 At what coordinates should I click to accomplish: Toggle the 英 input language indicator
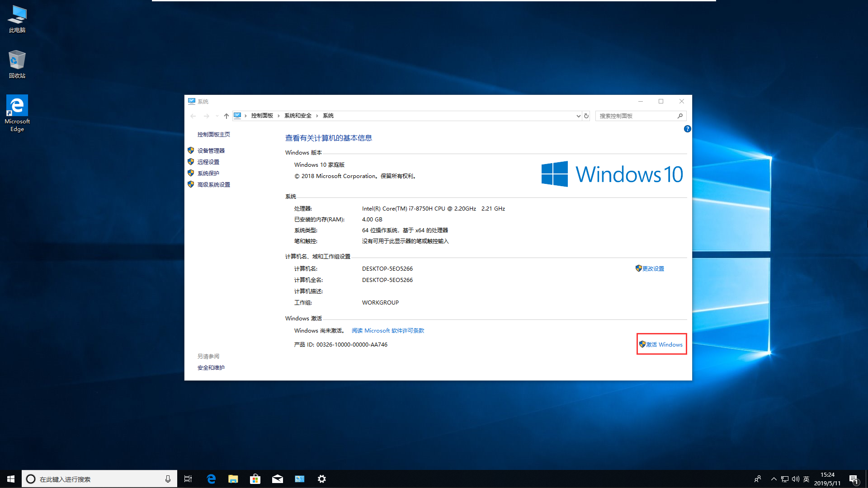[806, 479]
